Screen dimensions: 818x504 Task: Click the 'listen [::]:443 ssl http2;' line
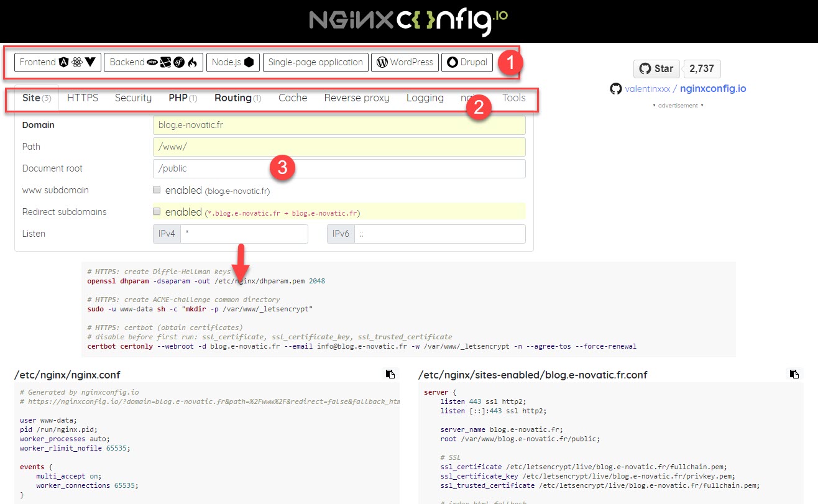pos(494,411)
